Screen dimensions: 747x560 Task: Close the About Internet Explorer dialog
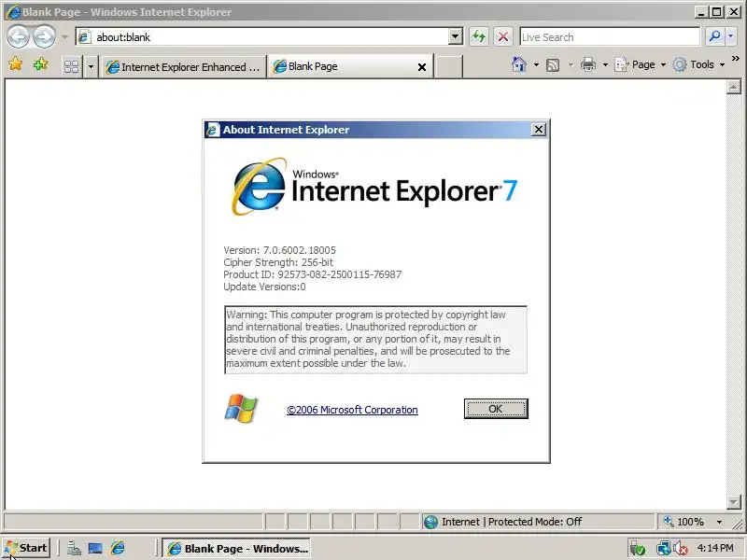pos(539,129)
